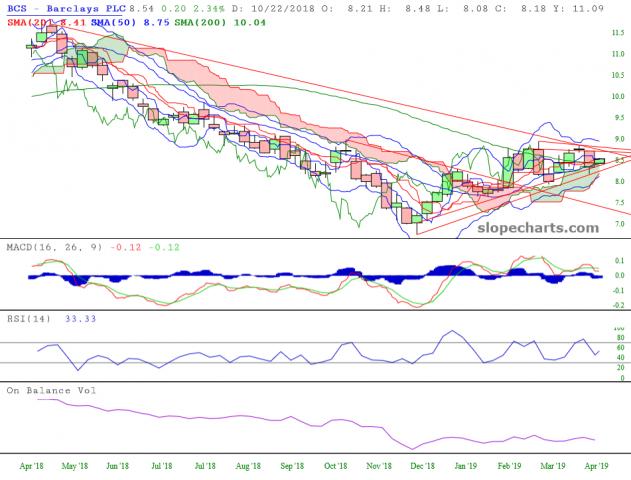Click the Feb '19 date axis label
This screenshot has height=480, width=631.
(509, 466)
